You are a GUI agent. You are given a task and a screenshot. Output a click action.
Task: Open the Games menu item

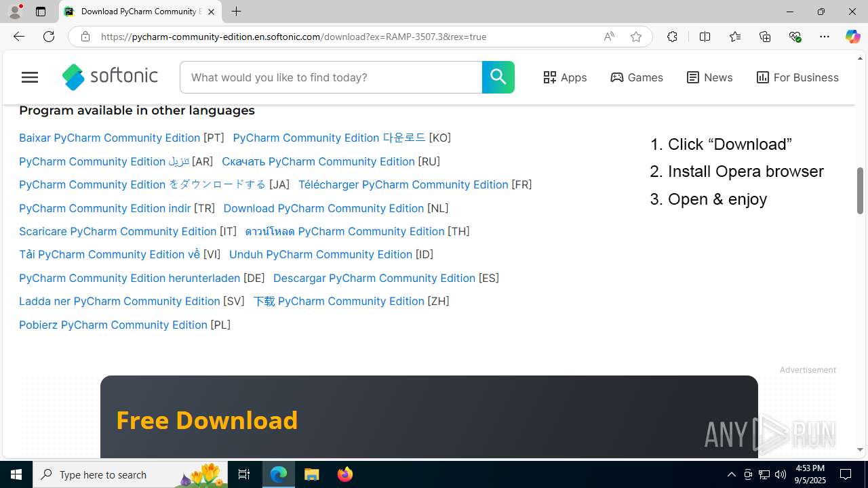(x=637, y=77)
